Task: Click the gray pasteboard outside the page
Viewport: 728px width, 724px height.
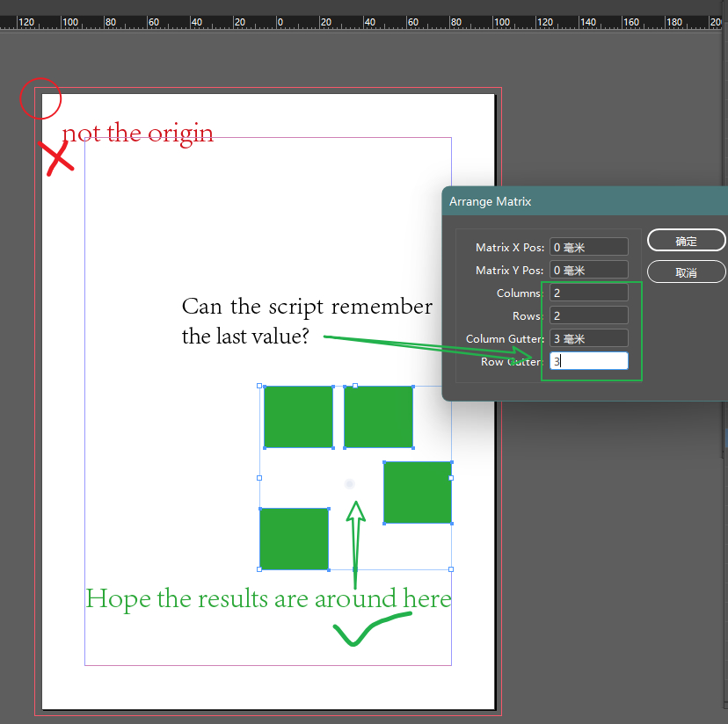Action: tap(615, 571)
